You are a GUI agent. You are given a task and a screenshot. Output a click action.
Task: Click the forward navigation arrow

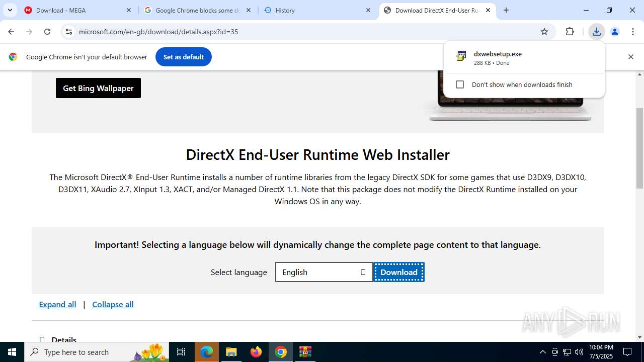coord(29,32)
